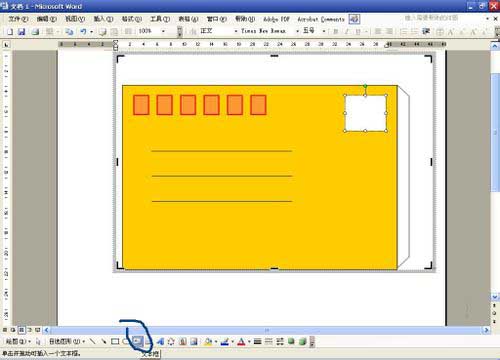This screenshot has height=360, width=500.
Task: Apply the Font Color red A
Action: coord(241,341)
